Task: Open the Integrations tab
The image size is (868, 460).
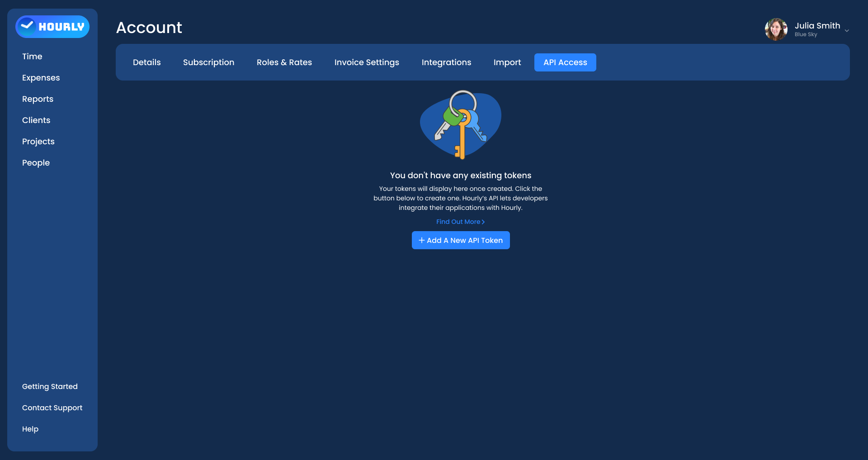Action: click(446, 62)
